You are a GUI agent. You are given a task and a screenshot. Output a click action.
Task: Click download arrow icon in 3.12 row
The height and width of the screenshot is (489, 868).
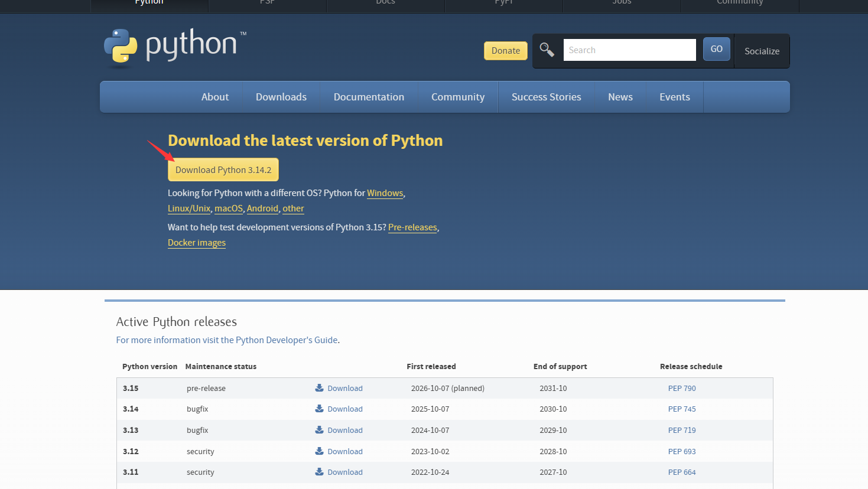319,451
